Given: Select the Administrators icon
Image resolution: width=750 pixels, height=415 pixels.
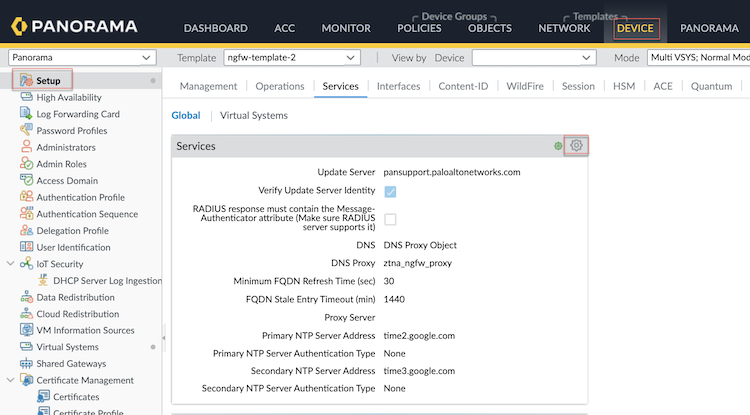Looking at the screenshot, I should coord(26,147).
